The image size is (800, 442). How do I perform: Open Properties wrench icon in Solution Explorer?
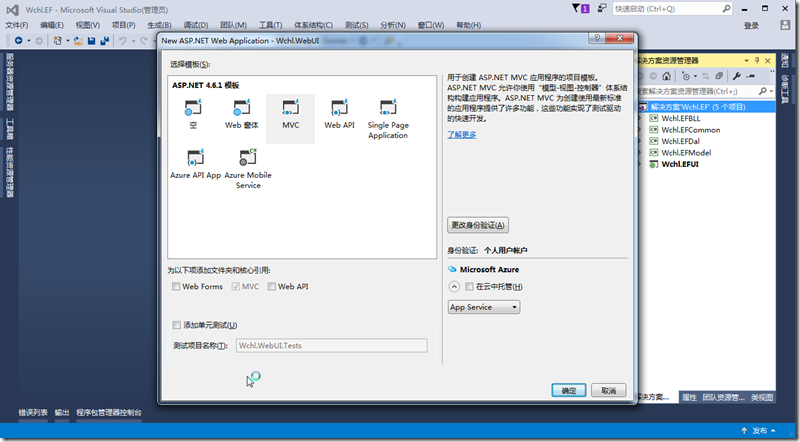point(736,76)
